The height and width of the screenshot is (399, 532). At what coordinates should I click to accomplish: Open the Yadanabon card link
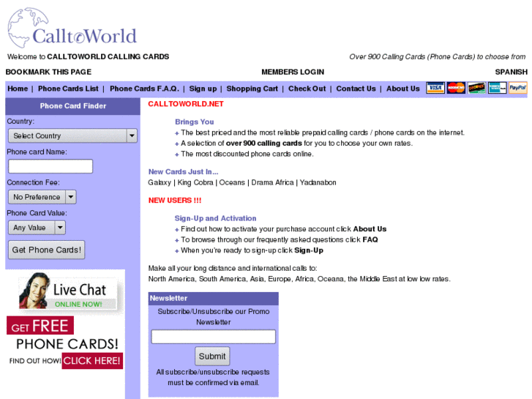(x=318, y=183)
